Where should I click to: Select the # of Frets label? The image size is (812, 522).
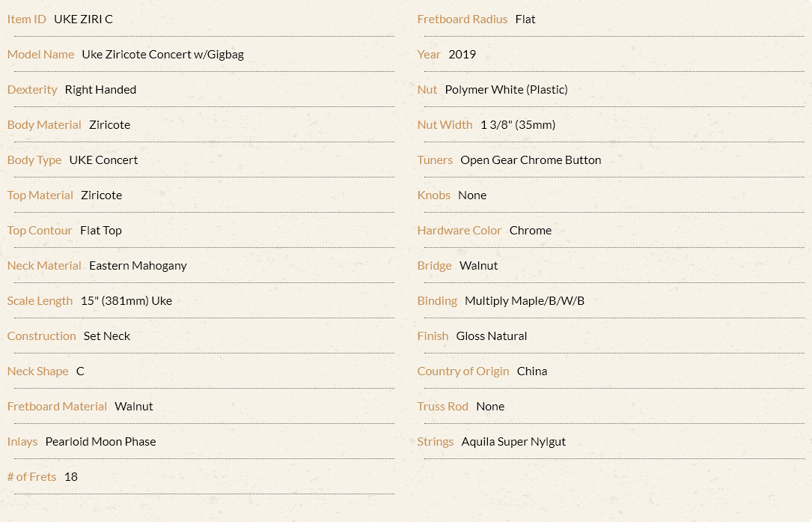click(31, 477)
